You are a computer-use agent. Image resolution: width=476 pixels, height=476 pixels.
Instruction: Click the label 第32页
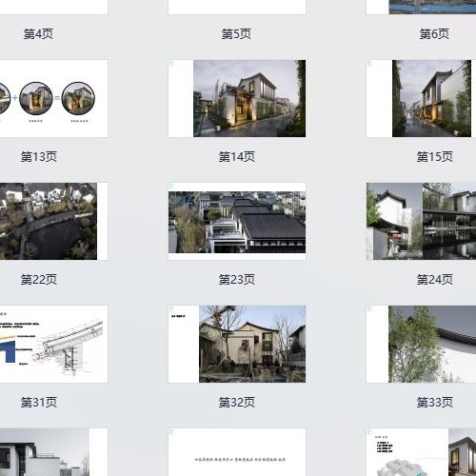[237, 403]
